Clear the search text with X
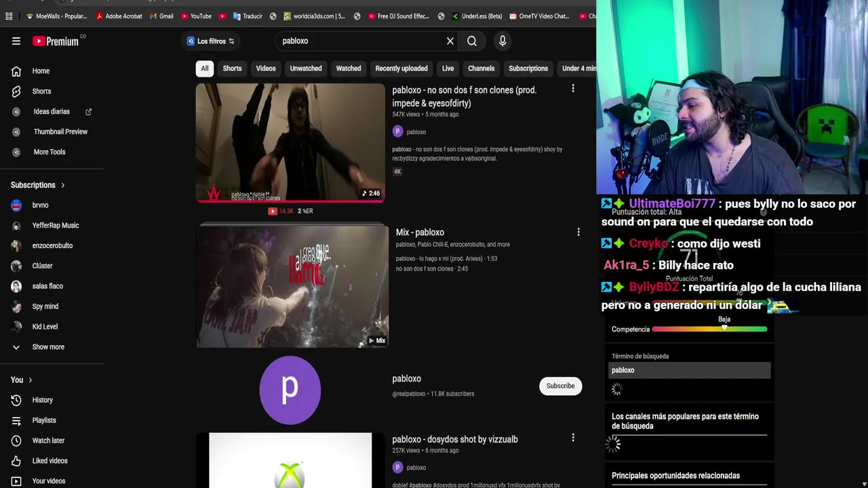Viewport: 868px width, 488px height. [450, 41]
